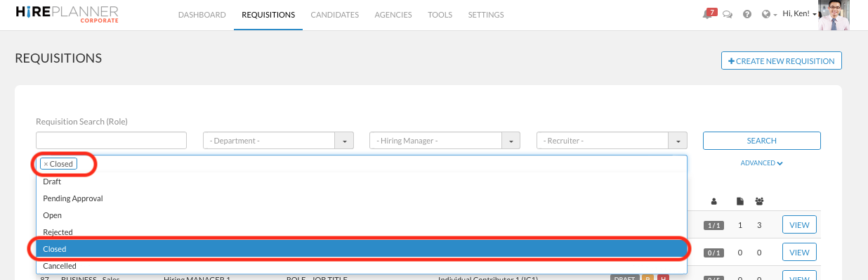Expand the Advanced search options
The height and width of the screenshot is (280, 868).
[761, 163]
